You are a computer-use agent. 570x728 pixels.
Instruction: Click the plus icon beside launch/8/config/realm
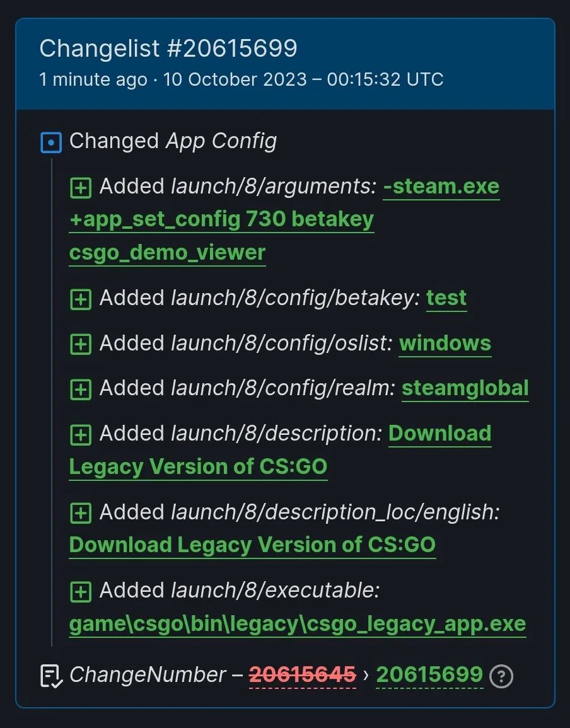coord(80,390)
